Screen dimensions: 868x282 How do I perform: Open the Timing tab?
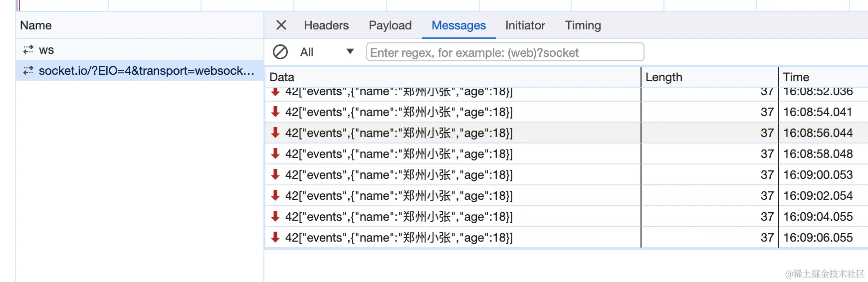(x=583, y=25)
